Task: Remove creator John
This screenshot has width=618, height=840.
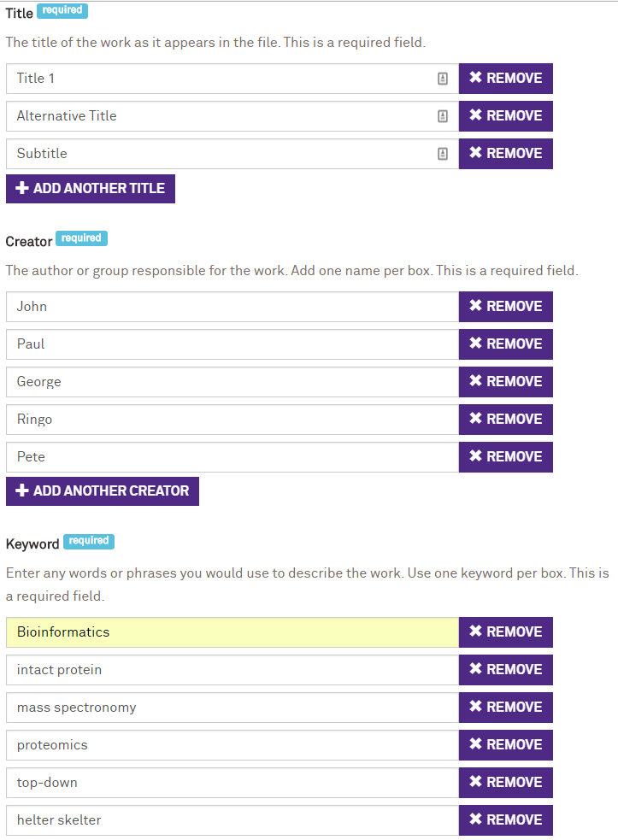Action: 505,307
